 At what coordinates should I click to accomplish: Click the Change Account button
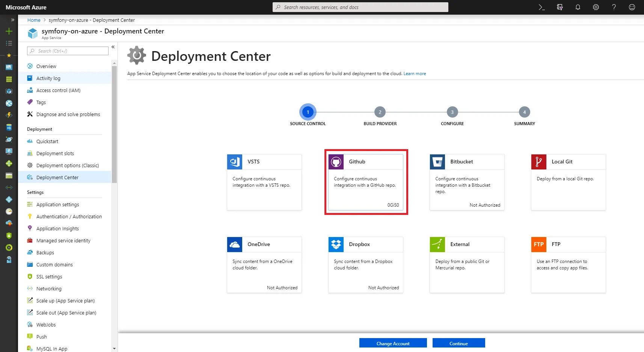[393, 343]
